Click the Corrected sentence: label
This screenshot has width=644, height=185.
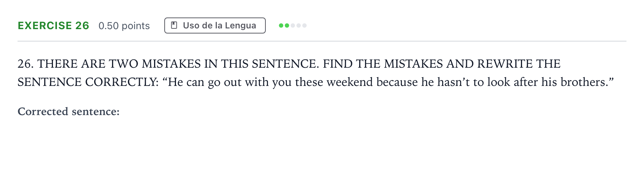point(69,111)
